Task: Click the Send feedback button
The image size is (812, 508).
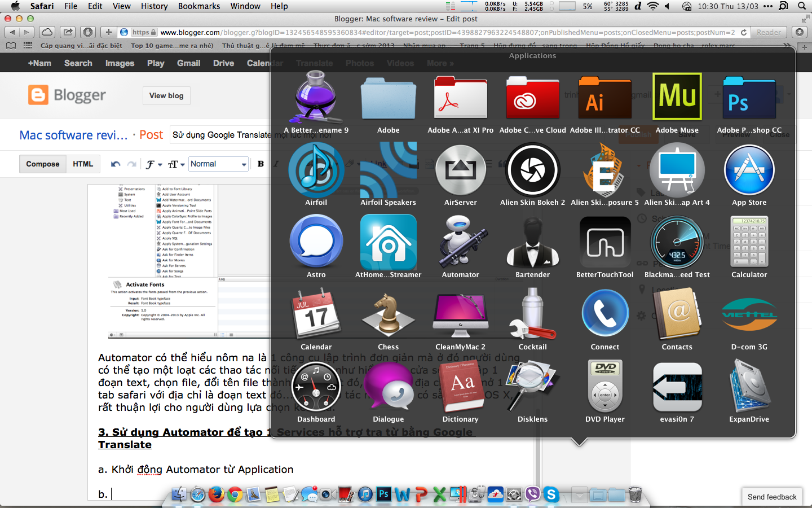Action: click(x=772, y=497)
